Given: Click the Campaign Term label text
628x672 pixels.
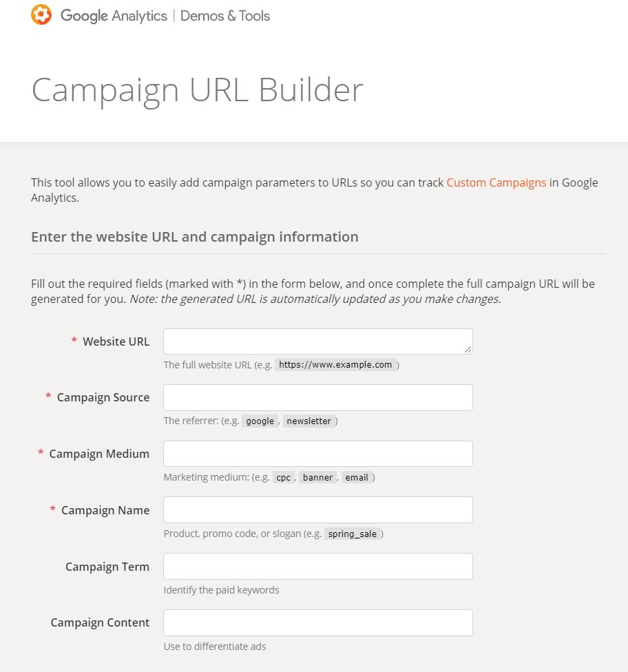Looking at the screenshot, I should click(x=107, y=567).
